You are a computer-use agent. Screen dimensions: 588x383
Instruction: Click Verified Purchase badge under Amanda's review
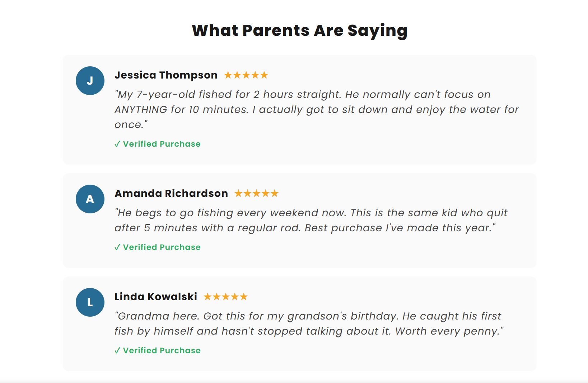coord(158,247)
